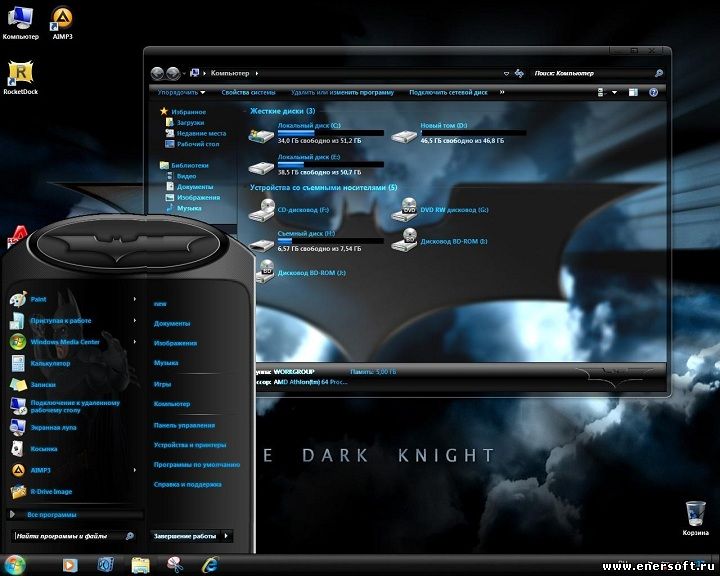Open Программы по умолчанию in the Start menu
720x576 pixels.
tap(197, 464)
